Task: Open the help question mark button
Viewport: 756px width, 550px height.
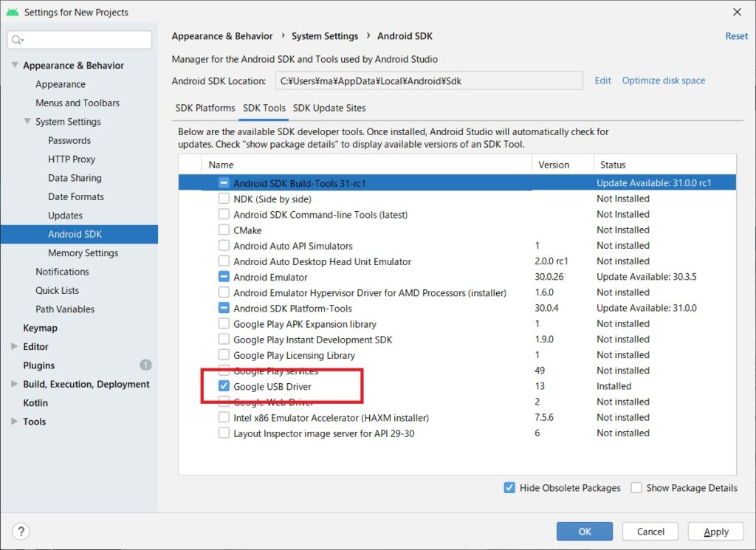Action: click(x=21, y=532)
